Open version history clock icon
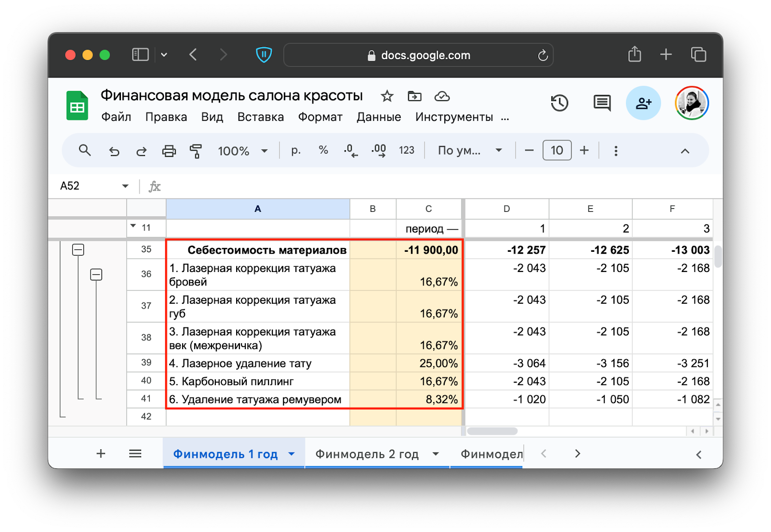Viewport: 771px width, 532px height. (x=559, y=103)
